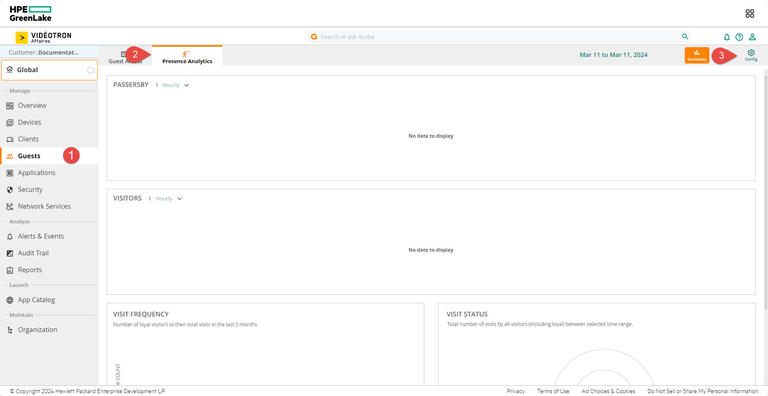Screen dimensions: 768x396
Task: Open the Global context selector
Action: 49,70
